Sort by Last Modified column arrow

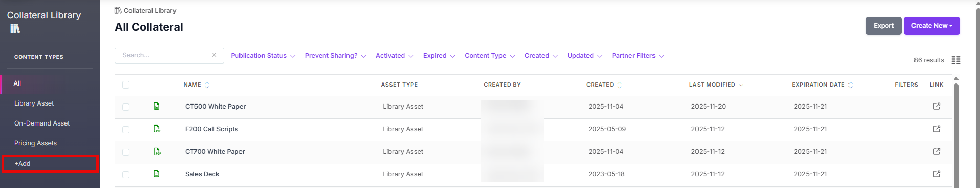pyautogui.click(x=741, y=85)
